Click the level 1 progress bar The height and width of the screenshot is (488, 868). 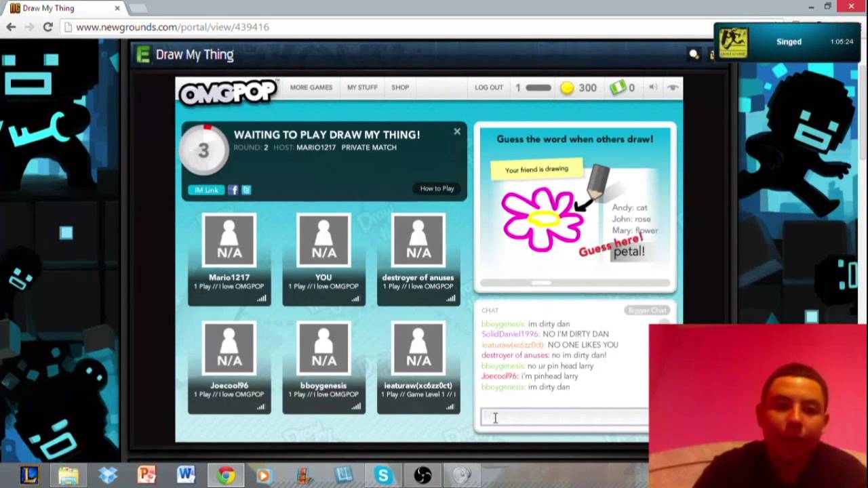538,87
